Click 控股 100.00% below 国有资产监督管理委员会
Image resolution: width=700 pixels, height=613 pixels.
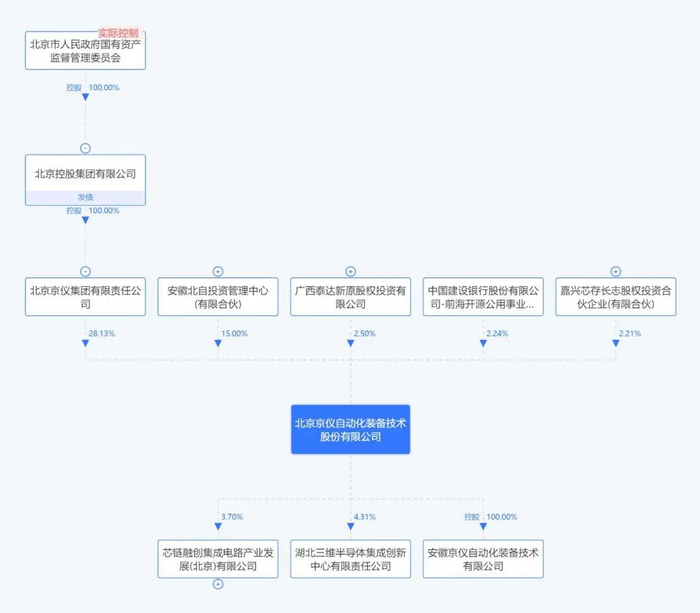pos(93,88)
